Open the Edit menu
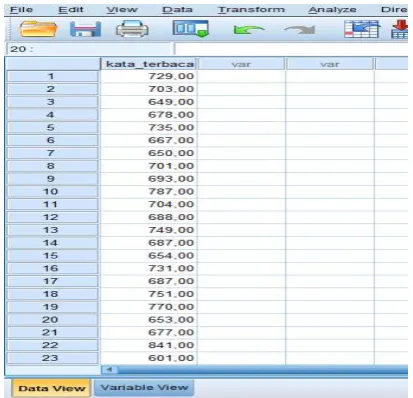This screenshot has height=398, width=413. coord(70,10)
